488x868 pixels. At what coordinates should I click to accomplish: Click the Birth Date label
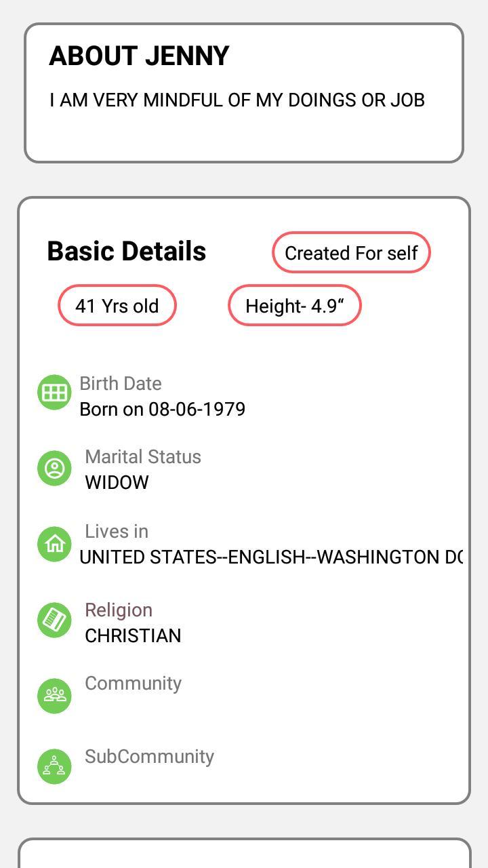coord(120,383)
